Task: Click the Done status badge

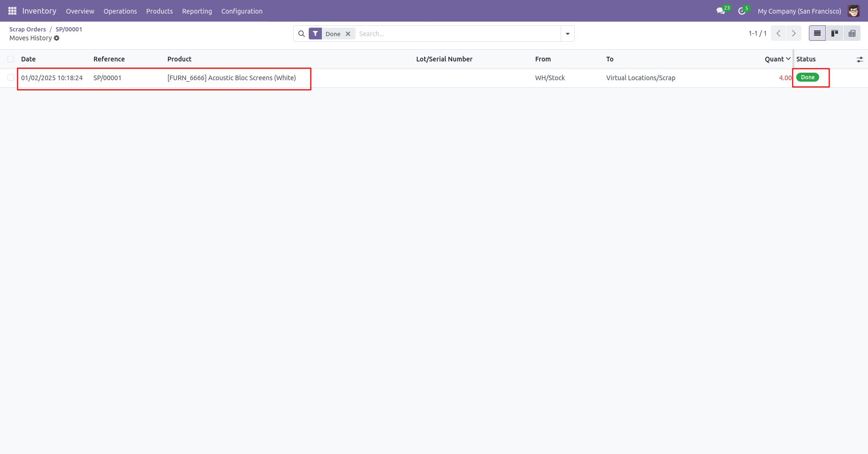Action: (x=807, y=77)
